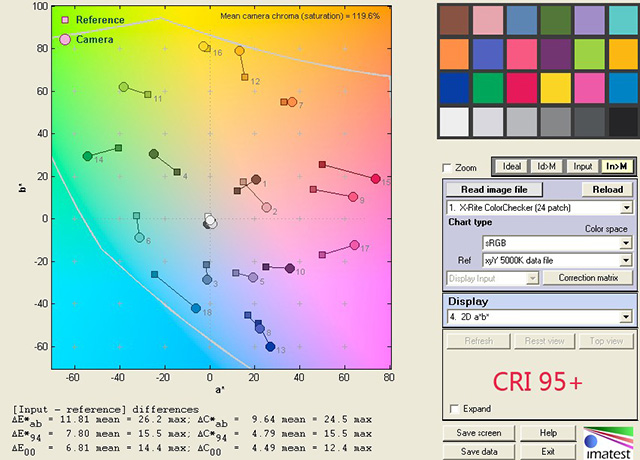This screenshot has width=640, height=460.
Task: Click the white swatch in grayscale row
Action: [x=454, y=122]
